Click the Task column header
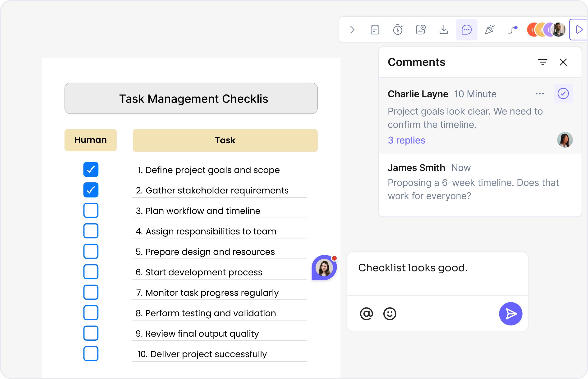 225,140
